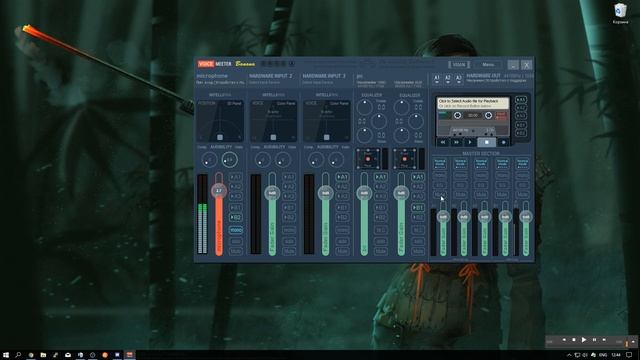Toggle A1 routing on Voicemeeter VAIO strip
Screen dimensions: 640x360
point(380,177)
